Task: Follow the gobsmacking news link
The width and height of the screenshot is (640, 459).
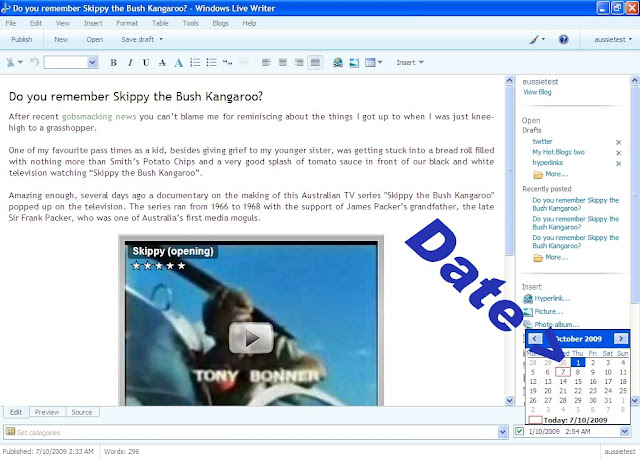Action: (x=99, y=117)
